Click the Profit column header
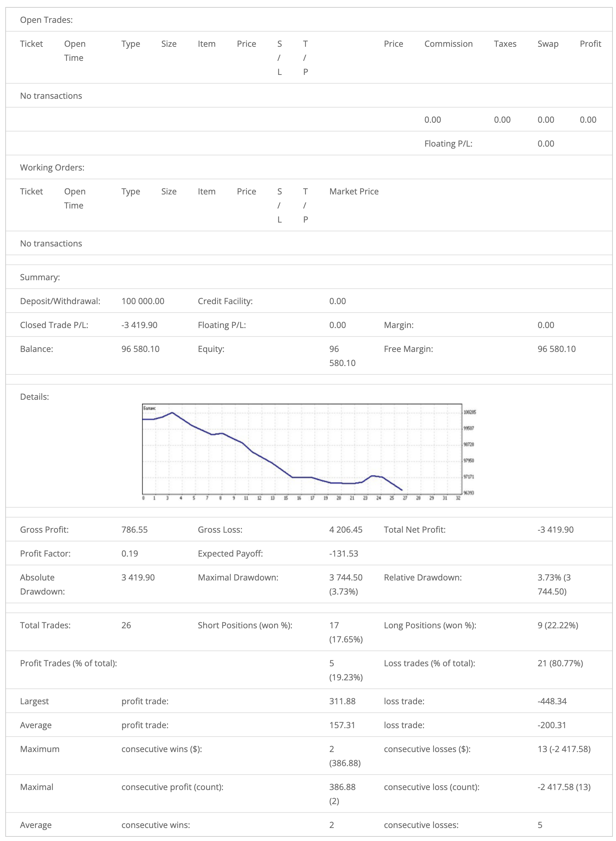 [590, 44]
